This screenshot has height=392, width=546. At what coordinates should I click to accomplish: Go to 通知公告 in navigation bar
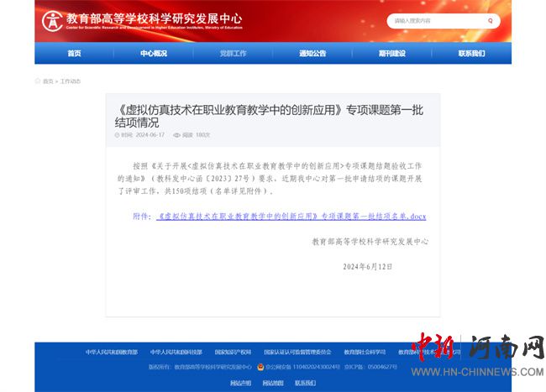coord(312,54)
